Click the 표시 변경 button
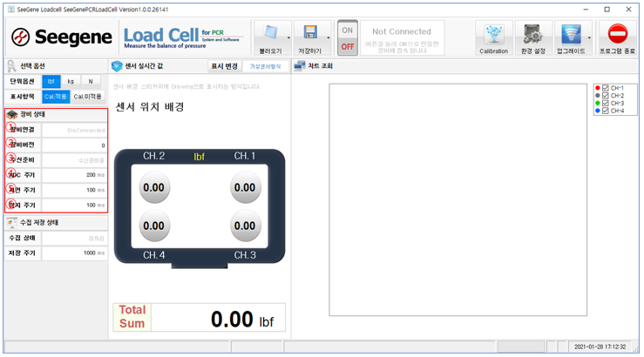The image size is (644, 357). tap(224, 66)
